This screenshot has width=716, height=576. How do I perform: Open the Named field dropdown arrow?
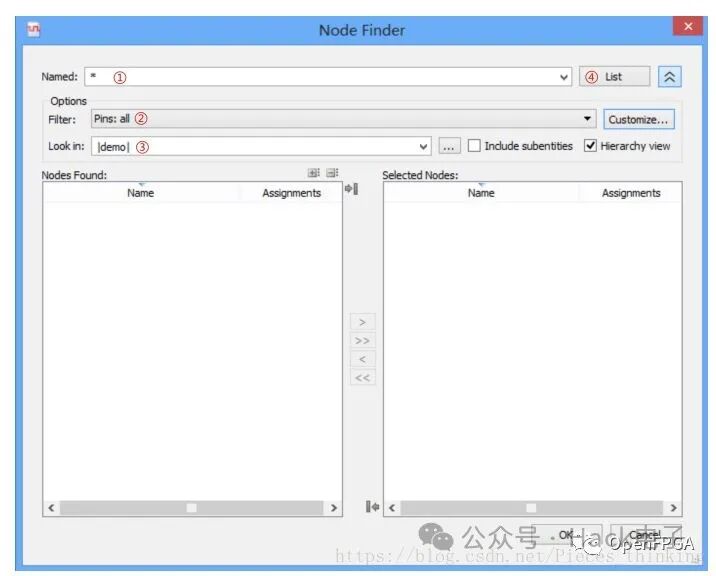tap(565, 77)
